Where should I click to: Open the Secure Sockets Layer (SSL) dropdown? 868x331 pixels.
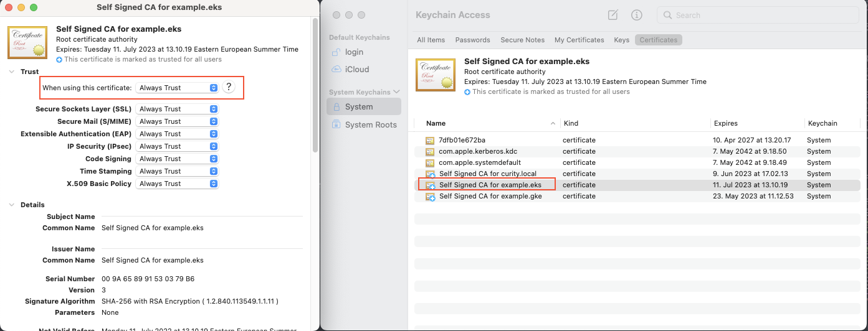coord(178,109)
